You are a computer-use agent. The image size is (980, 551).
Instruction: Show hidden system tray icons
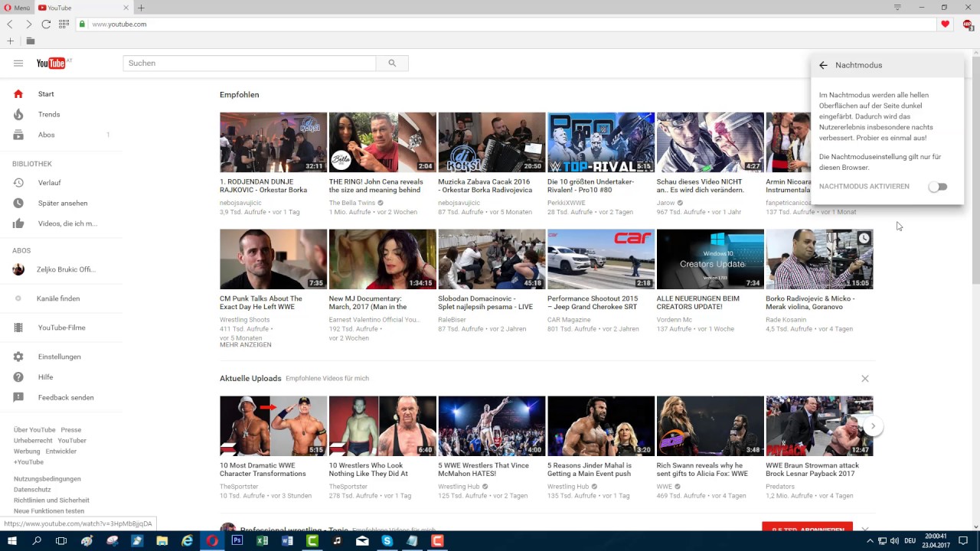[870, 541]
